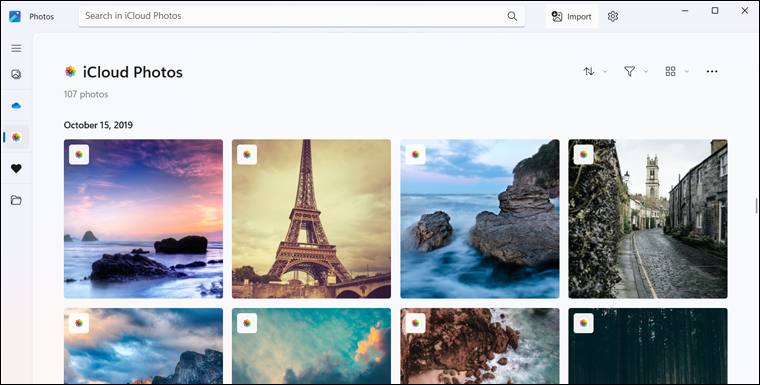Image resolution: width=760 pixels, height=385 pixels.
Task: Expand the gallery layout chevron
Action: point(686,71)
